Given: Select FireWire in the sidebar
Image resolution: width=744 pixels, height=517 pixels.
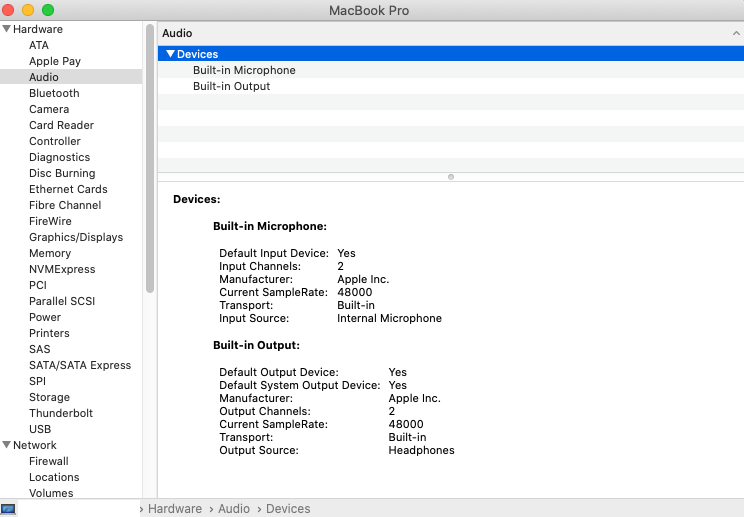Looking at the screenshot, I should tap(50, 221).
